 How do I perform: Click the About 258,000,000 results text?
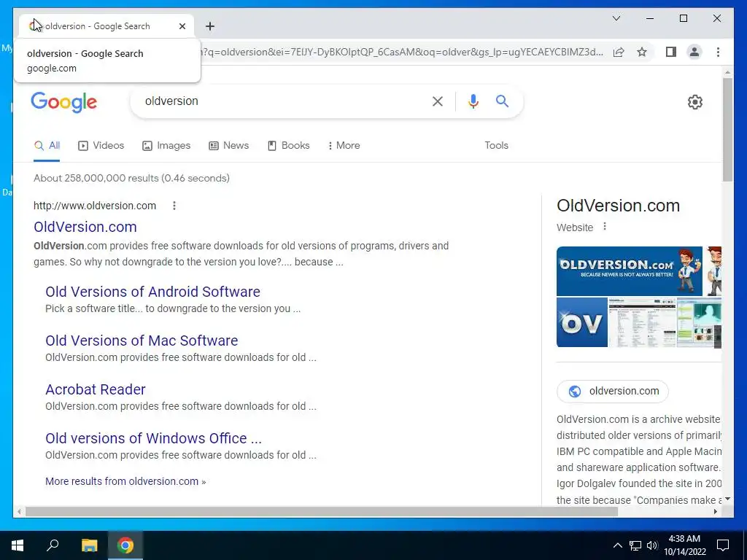131,178
